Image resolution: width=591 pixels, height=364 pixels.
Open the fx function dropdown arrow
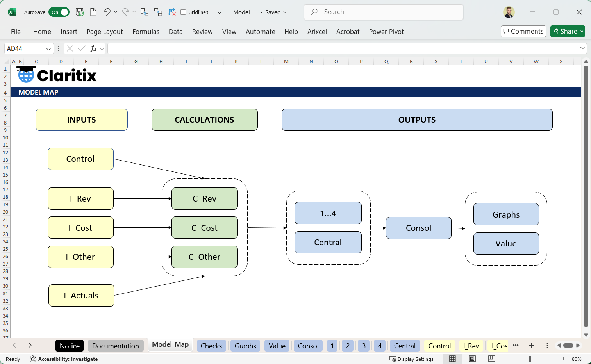[102, 48]
